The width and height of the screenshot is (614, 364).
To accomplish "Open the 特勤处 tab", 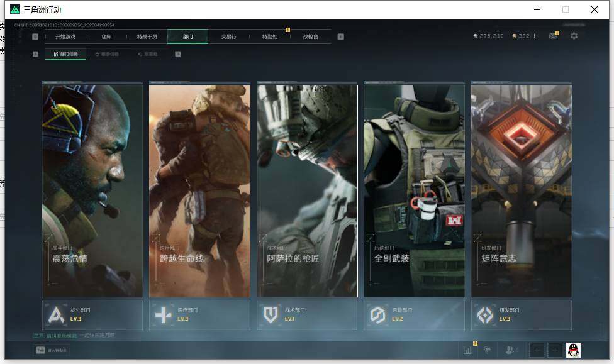I will [x=270, y=36].
